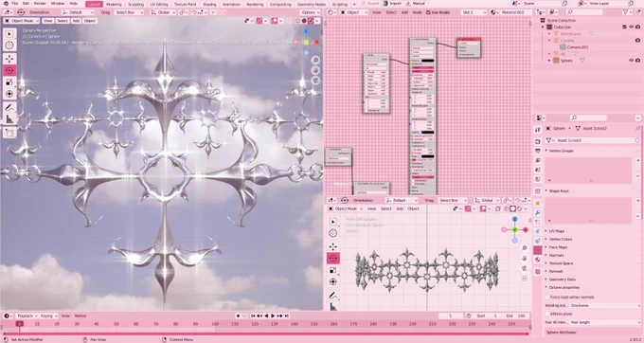Click the blue Z axis on the large viewport gizmo
Image resolution: width=644 pixels, height=343 pixels.
[306, 31]
